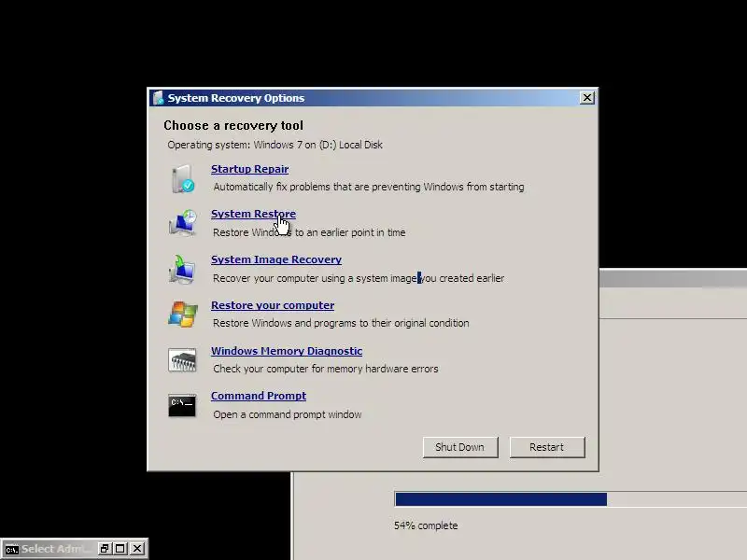Click 'Restore Windows to an earlier point' description
This screenshot has height=560, width=747.
tap(309, 232)
